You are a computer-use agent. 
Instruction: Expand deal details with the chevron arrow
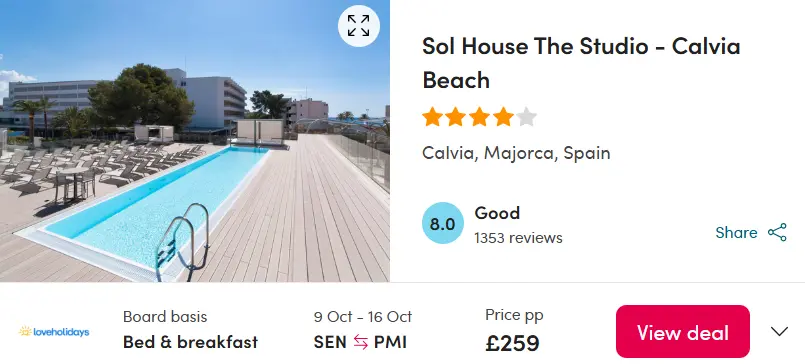pos(779,332)
